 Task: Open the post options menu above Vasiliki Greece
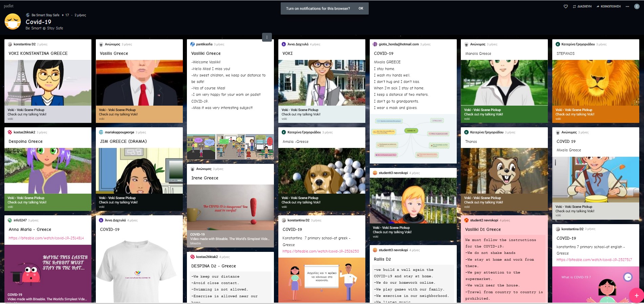point(267,37)
